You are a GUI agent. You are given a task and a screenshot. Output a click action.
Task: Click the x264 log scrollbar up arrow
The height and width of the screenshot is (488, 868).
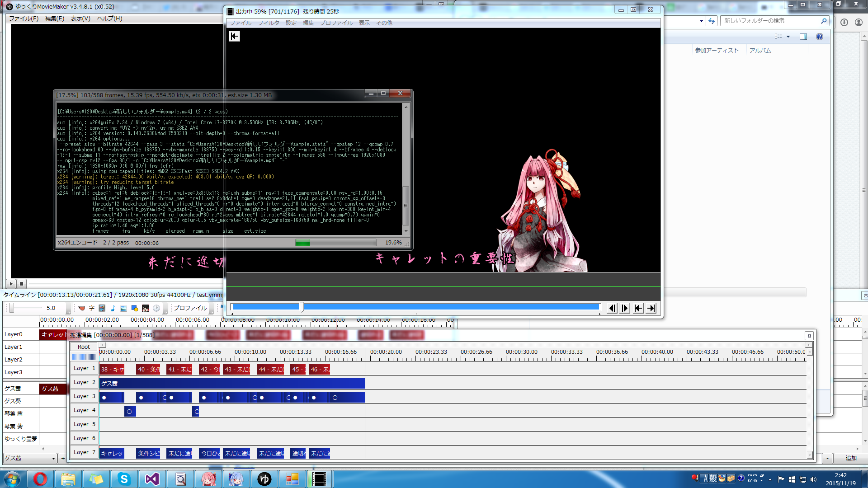pyautogui.click(x=406, y=107)
